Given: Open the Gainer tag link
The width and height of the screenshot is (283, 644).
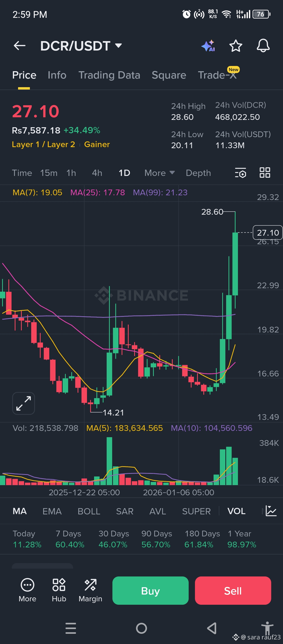Looking at the screenshot, I should point(97,145).
